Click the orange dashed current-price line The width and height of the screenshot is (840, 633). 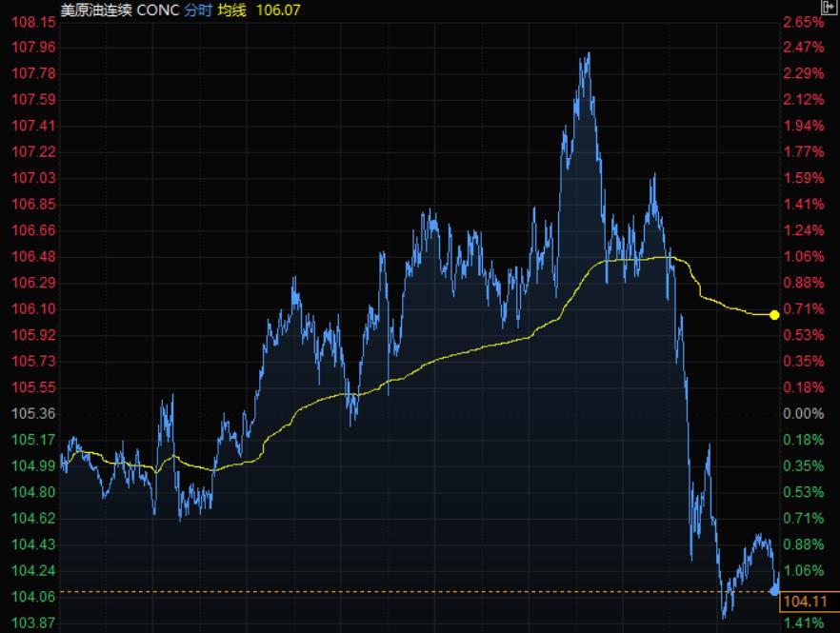pos(381,592)
